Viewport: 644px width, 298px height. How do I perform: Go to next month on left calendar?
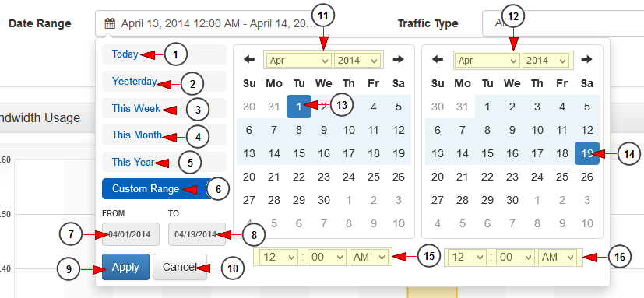click(x=399, y=59)
